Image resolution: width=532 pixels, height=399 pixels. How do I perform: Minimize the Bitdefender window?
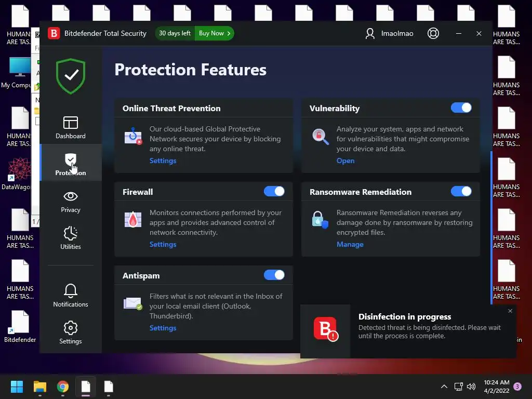pos(459,33)
